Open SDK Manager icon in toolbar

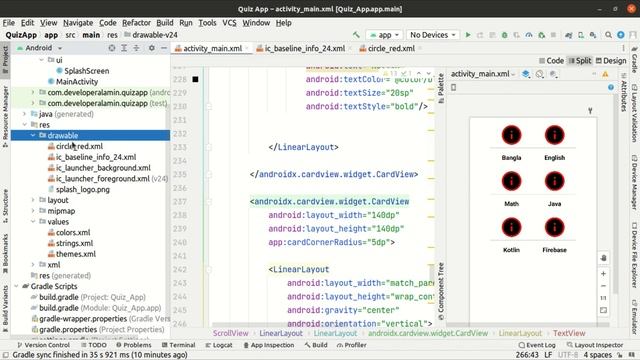593,35
